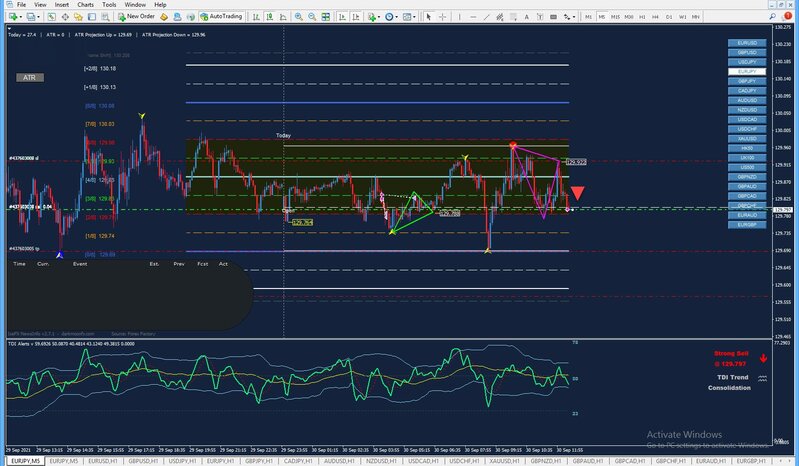
Task: Click the 129.797 current price label
Action: (783, 210)
